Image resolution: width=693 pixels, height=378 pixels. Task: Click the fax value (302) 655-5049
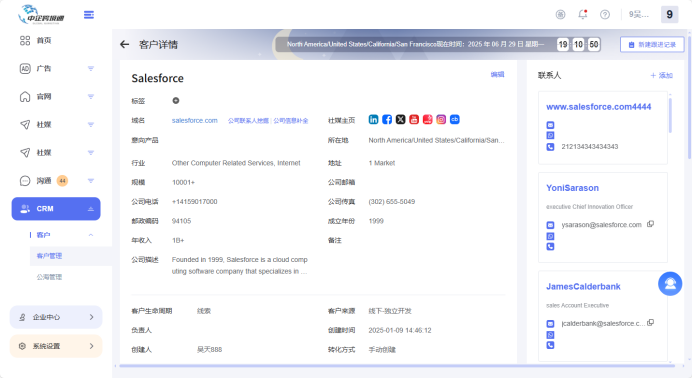(392, 202)
